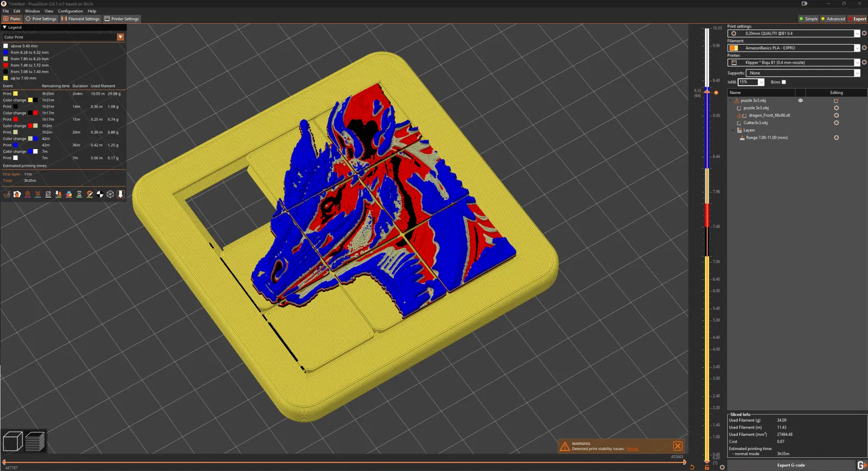
Task: Toggle the Wipe moves icon in legend toolbar
Action: 17,194
